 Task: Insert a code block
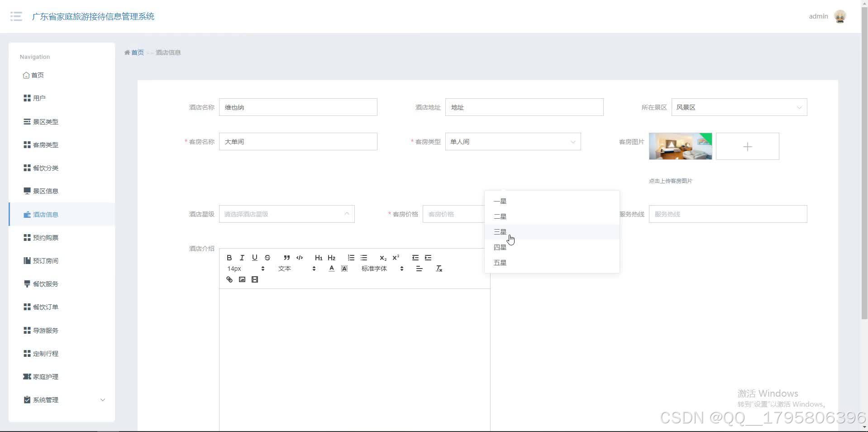tap(300, 258)
